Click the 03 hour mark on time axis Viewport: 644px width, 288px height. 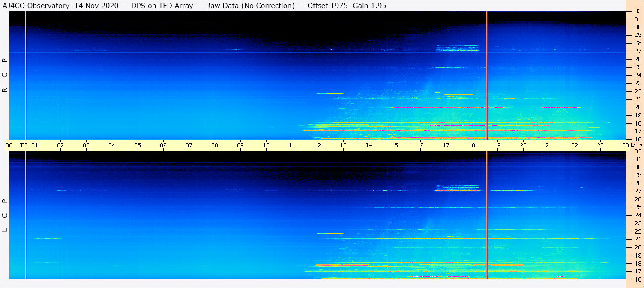pos(86,145)
